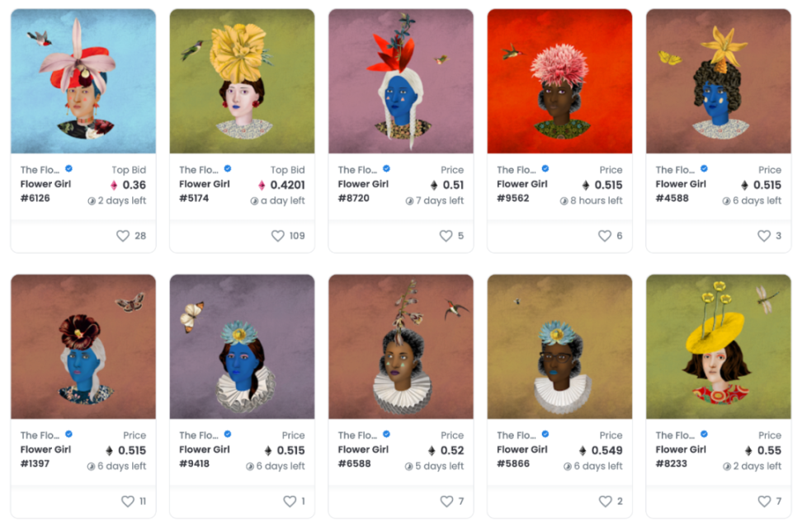Image resolution: width=802 pixels, height=532 pixels.
Task: Open collection link on Flower Girl #5174 card
Action: [x=199, y=170]
